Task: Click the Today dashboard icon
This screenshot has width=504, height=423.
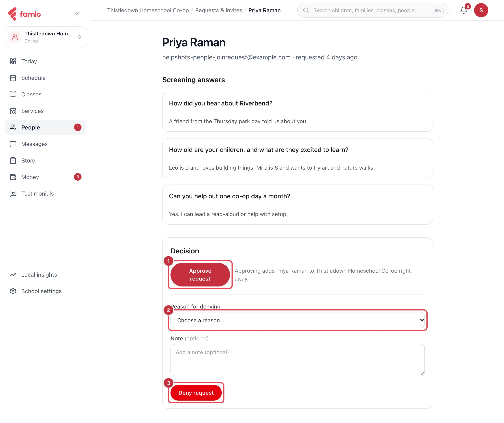Action: coord(13,61)
